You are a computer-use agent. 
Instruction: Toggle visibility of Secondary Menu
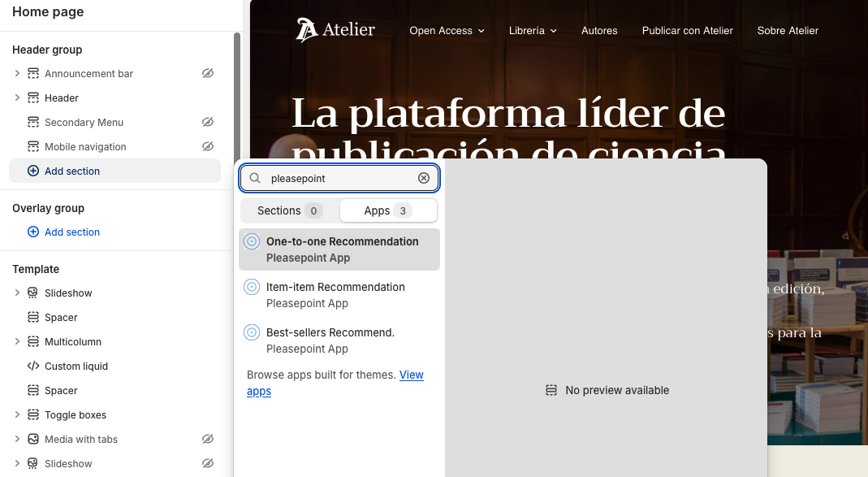(x=208, y=123)
